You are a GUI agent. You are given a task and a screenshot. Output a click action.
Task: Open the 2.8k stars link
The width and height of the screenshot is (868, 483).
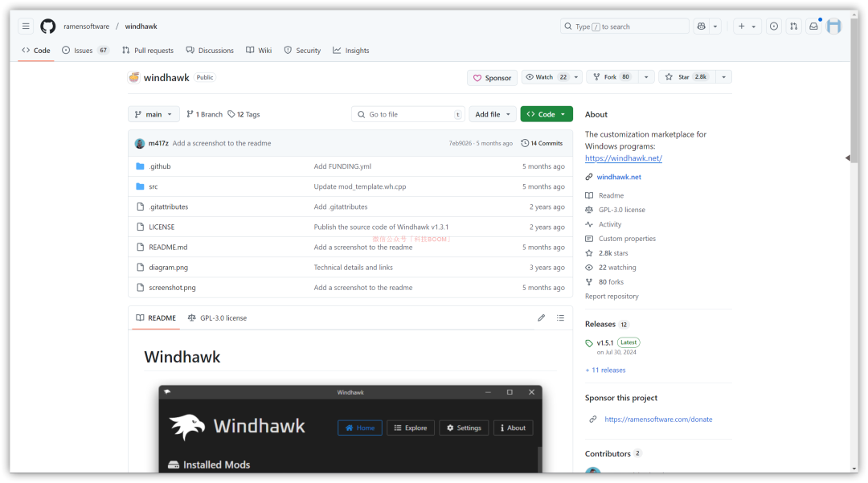tap(612, 253)
